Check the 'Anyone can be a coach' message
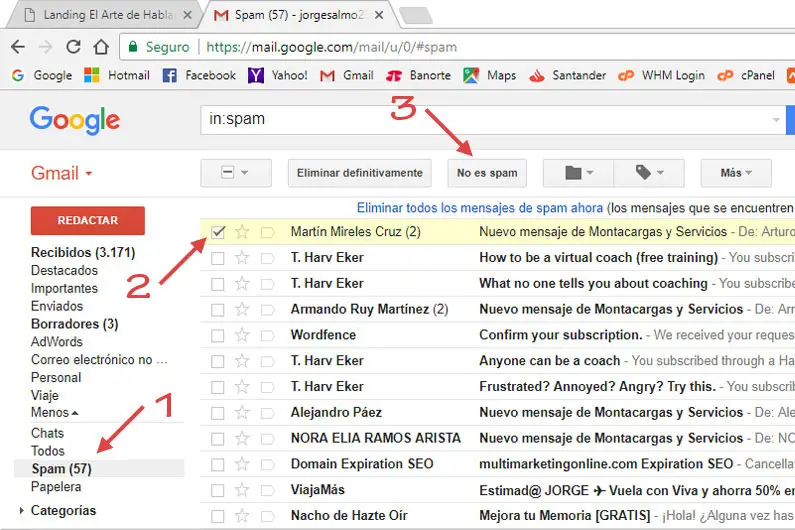The width and height of the screenshot is (795, 530). coord(218,362)
